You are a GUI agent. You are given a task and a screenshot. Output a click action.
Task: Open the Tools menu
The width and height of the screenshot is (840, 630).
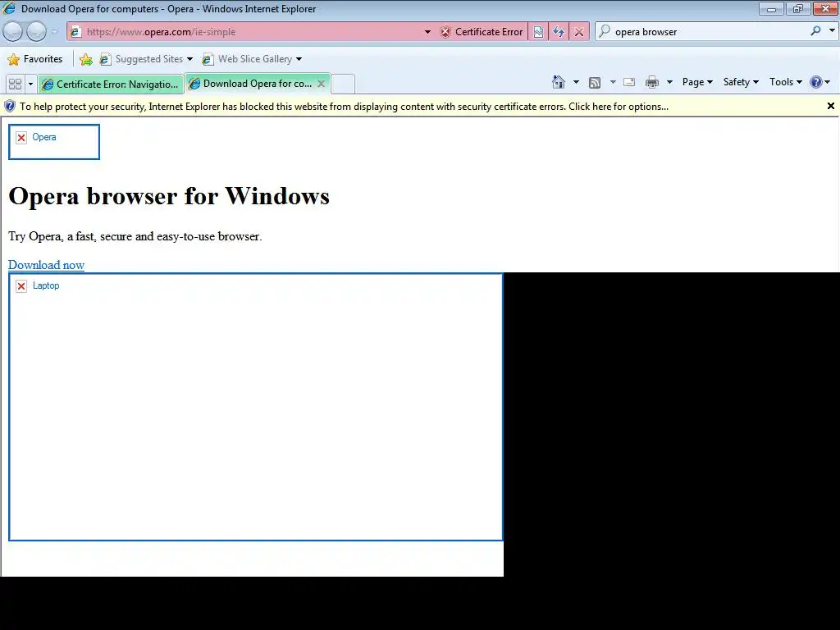pos(785,82)
